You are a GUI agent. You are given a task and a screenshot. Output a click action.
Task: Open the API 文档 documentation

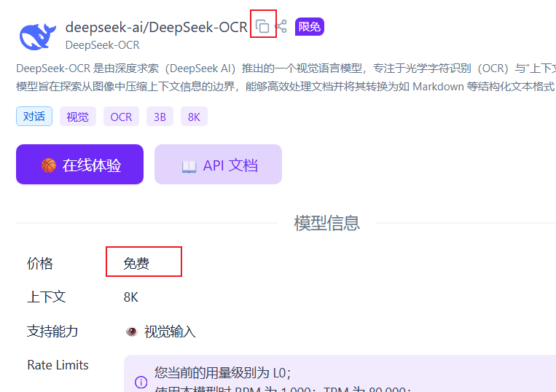click(x=218, y=165)
